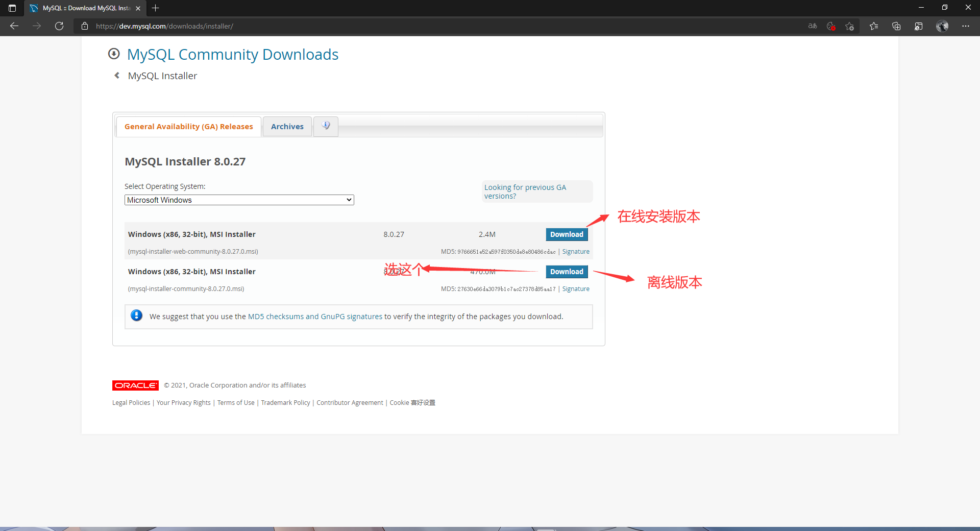Screen dimensions: 980x531
Task: Click the Oracle logo in the footer
Action: [135, 385]
